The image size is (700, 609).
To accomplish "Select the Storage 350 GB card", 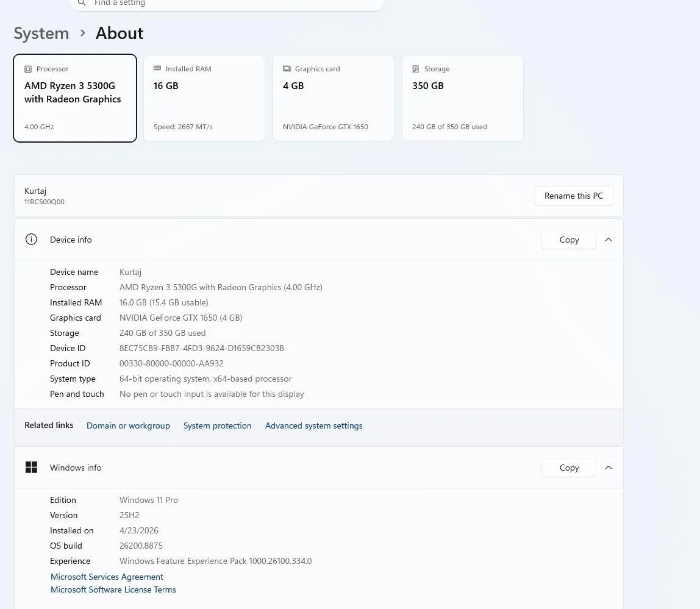I will [x=462, y=98].
